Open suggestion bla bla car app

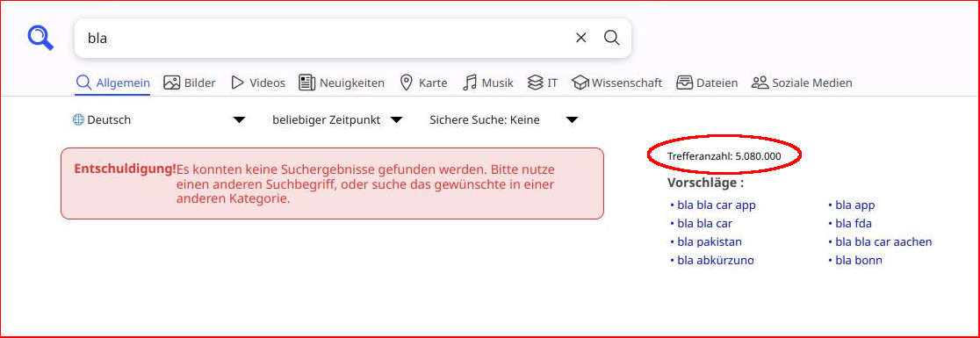pos(717,205)
